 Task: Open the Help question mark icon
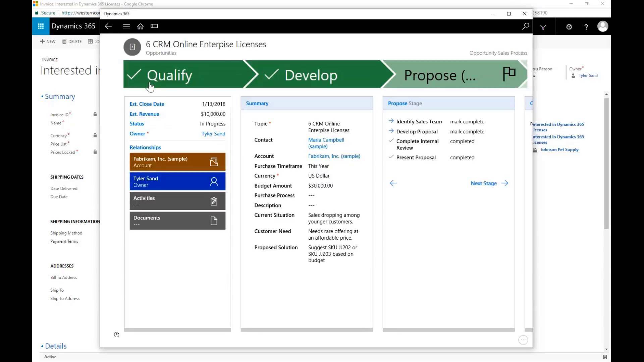pos(586,27)
